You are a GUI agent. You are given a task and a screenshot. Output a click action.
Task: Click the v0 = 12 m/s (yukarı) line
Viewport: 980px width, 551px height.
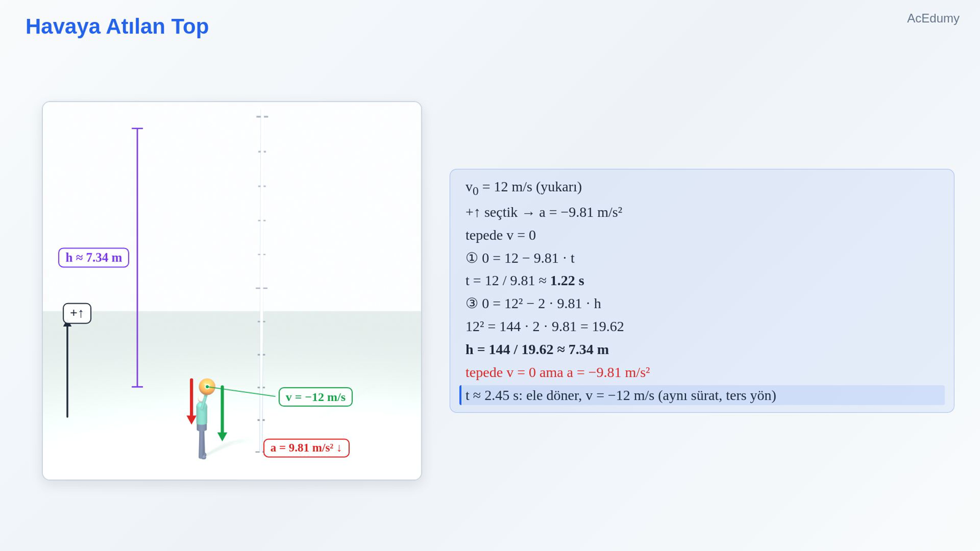524,187
